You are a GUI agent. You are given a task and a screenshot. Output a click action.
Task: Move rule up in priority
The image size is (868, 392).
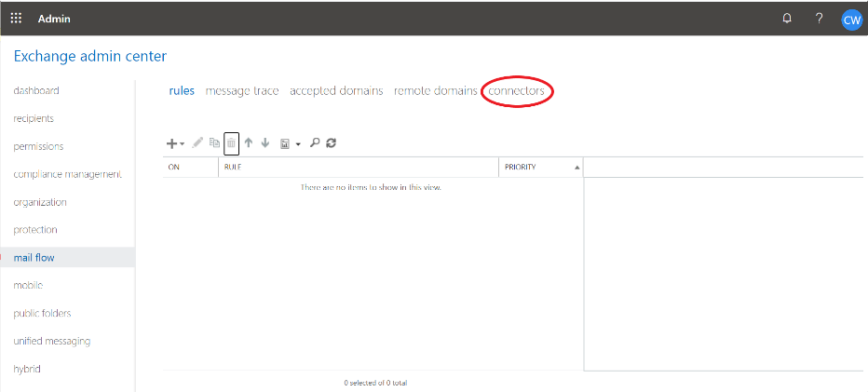[x=249, y=142]
